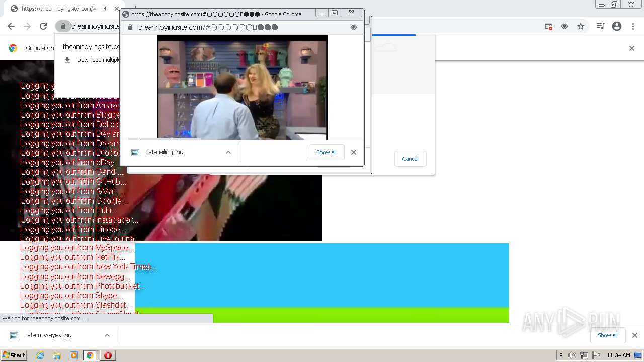
Task: Open the media control icon in toolbar
Action: pos(600,26)
